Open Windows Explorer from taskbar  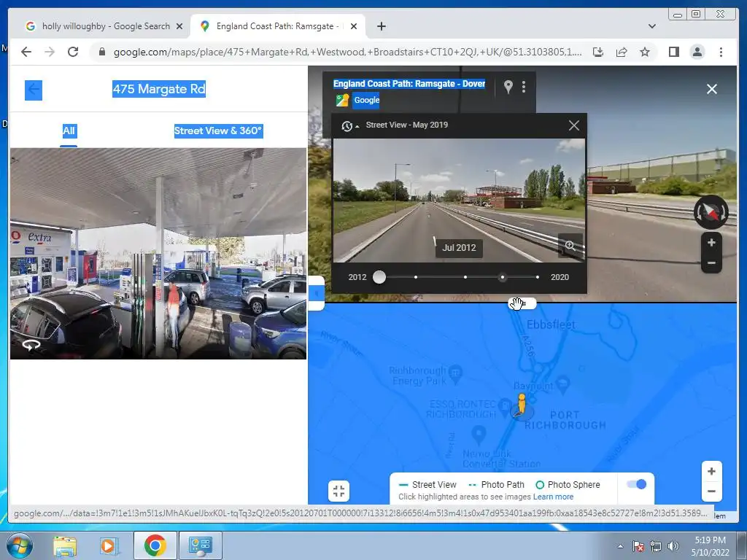(x=65, y=545)
